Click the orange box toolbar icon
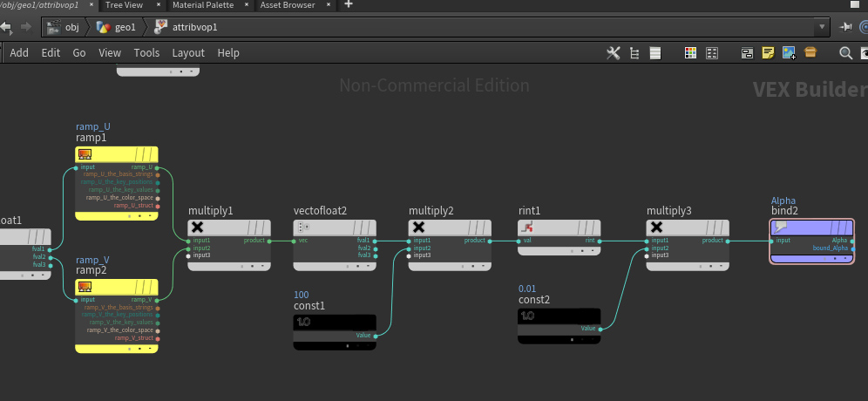 pyautogui.click(x=810, y=52)
